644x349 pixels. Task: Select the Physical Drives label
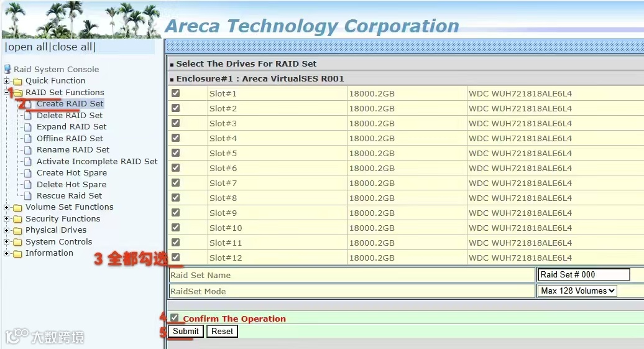[x=56, y=230]
